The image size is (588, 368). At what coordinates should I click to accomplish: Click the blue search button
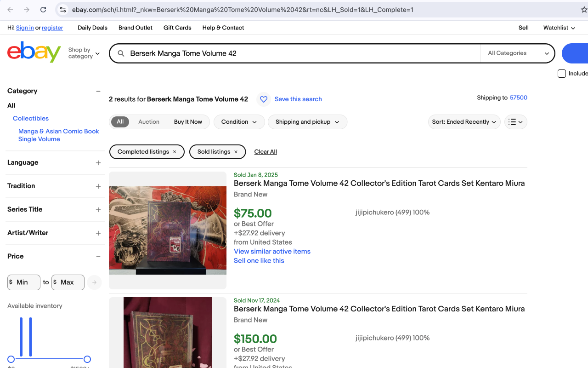coord(575,53)
